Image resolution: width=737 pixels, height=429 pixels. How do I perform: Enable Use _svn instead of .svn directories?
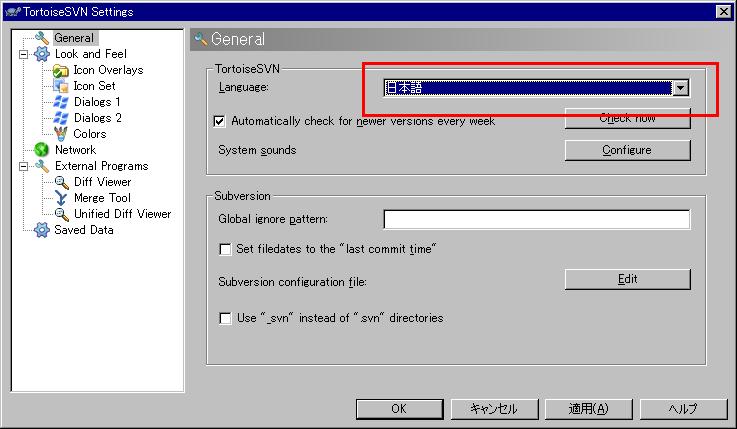tap(225, 318)
